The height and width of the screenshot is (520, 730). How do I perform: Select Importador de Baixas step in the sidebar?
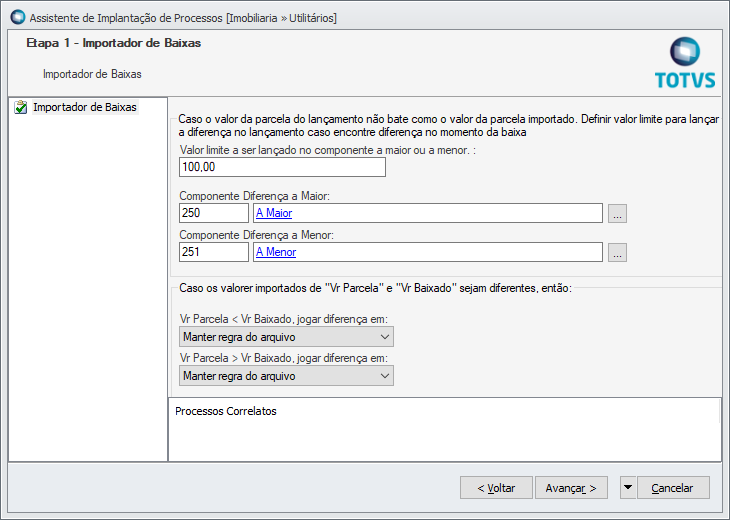tap(85, 107)
